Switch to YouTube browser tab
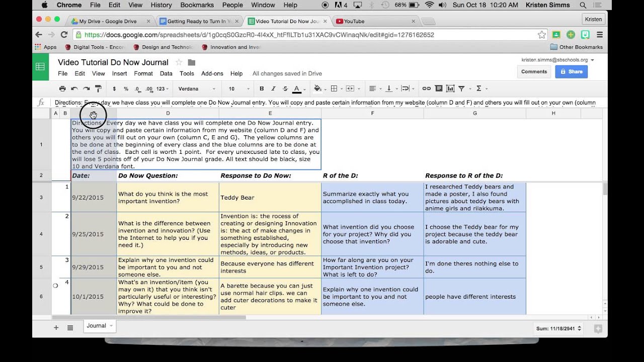644x362 pixels. (375, 21)
